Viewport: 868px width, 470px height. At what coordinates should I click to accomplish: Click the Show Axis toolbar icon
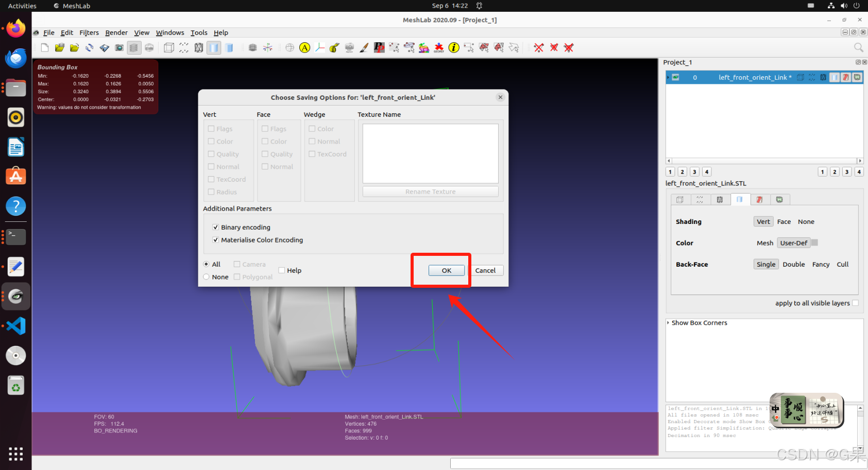point(268,48)
